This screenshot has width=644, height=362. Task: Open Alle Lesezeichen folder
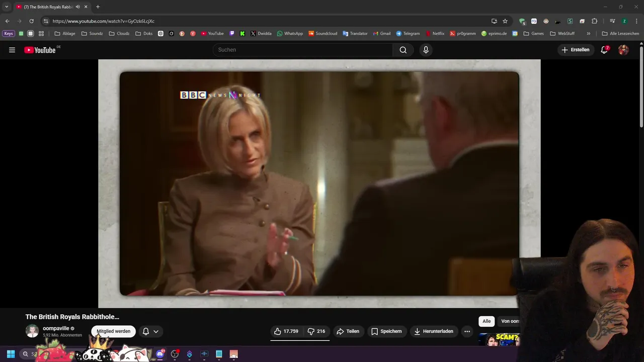[620, 34]
